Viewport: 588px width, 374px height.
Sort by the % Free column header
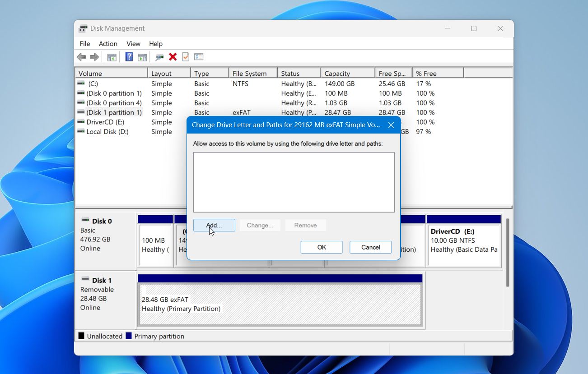click(x=438, y=73)
